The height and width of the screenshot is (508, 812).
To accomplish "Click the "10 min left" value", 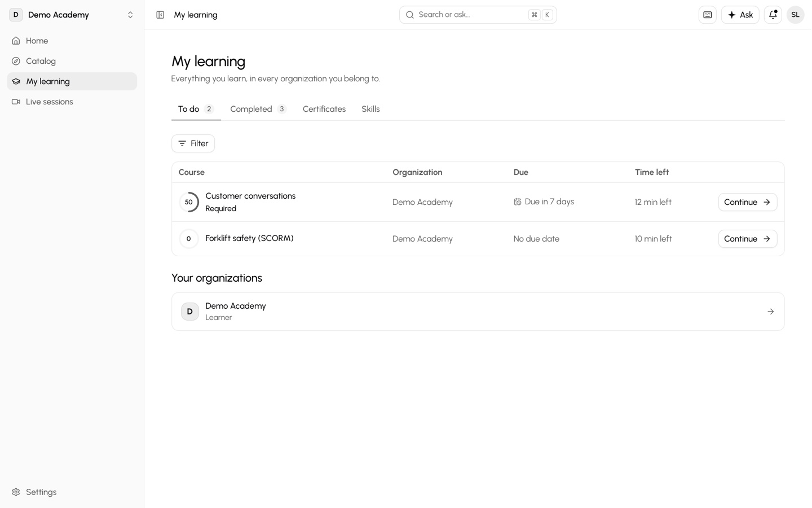I will click(x=653, y=239).
